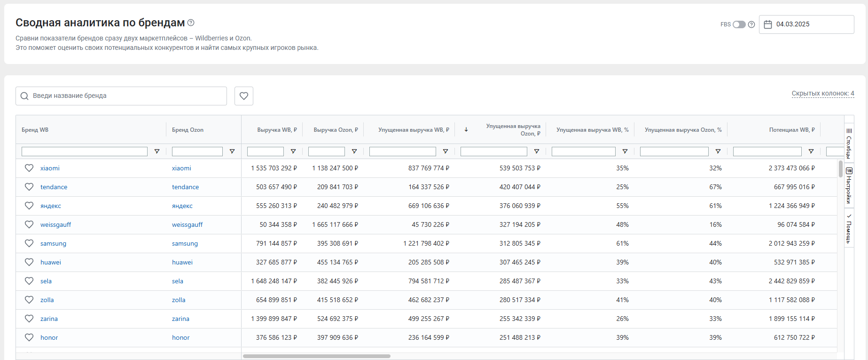868x360 pixels.
Task: Sort by Выручка WB column header
Action: [277, 130]
